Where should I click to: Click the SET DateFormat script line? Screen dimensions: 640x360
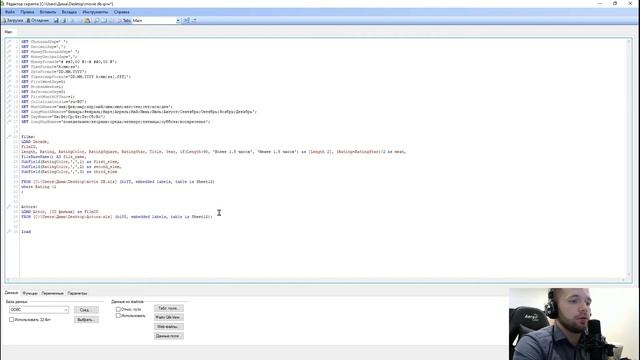pyautogui.click(x=54, y=71)
